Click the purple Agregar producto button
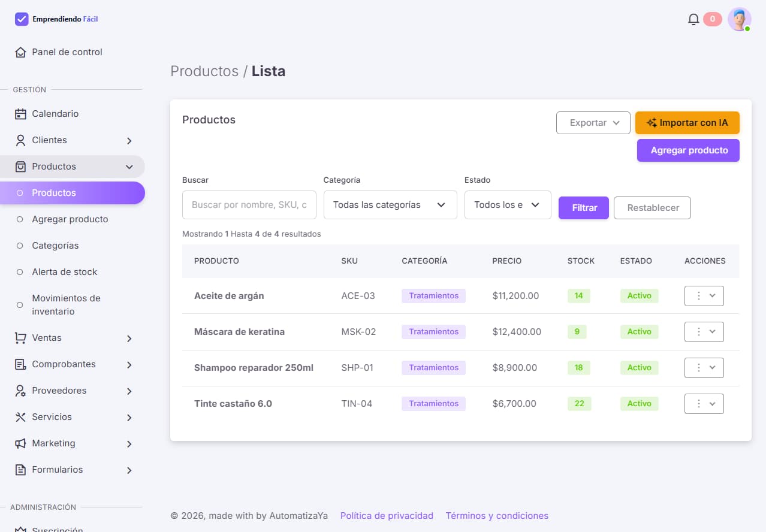766x532 pixels. [x=688, y=150]
